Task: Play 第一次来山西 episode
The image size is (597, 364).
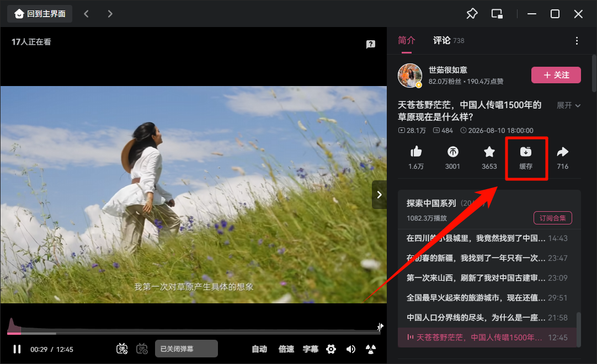Action: tap(487, 278)
